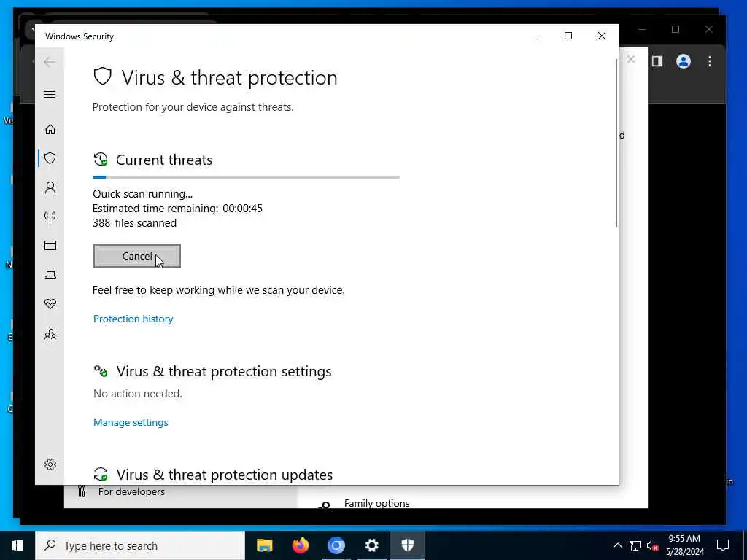The image size is (747, 560).
Task: Open File Explorer from the taskbar
Action: 264,545
